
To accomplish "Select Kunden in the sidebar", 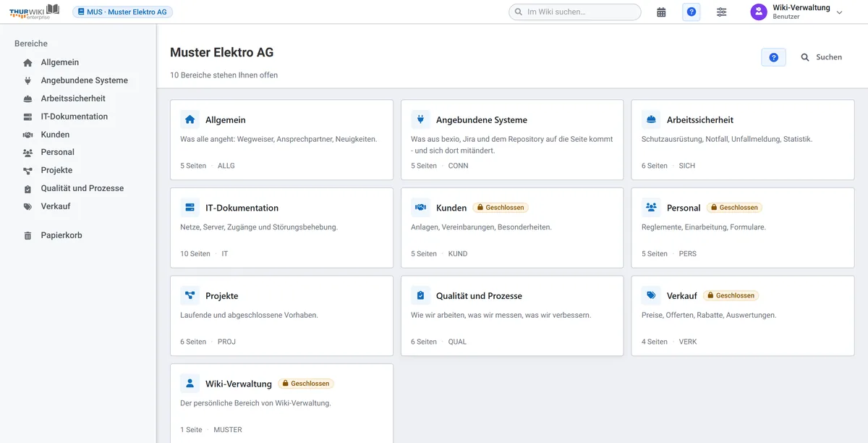I will click(55, 135).
